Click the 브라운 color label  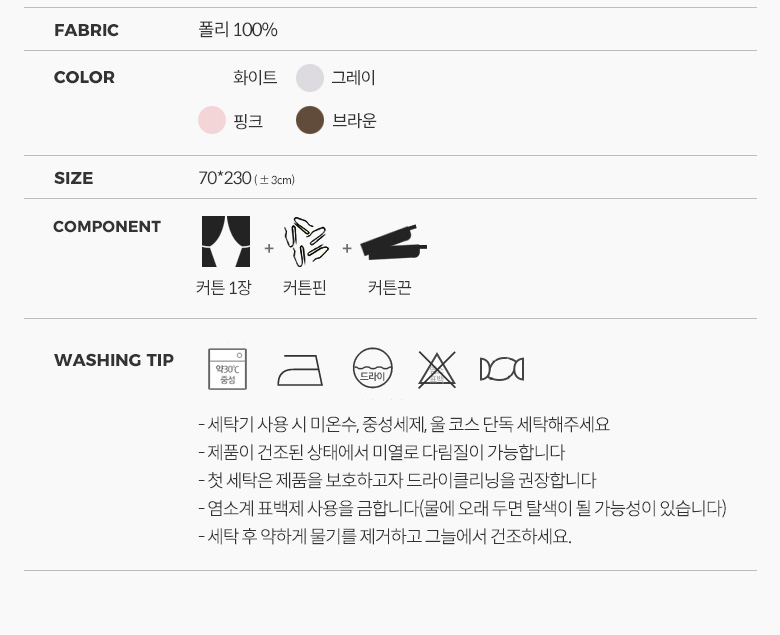354,120
